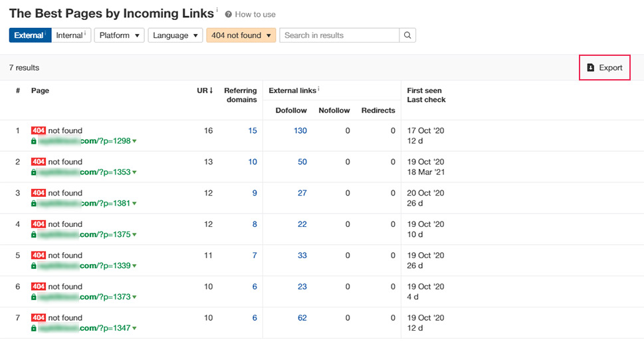Open the 404 not found filter dropdown
The width and height of the screenshot is (644, 342).
(x=241, y=35)
